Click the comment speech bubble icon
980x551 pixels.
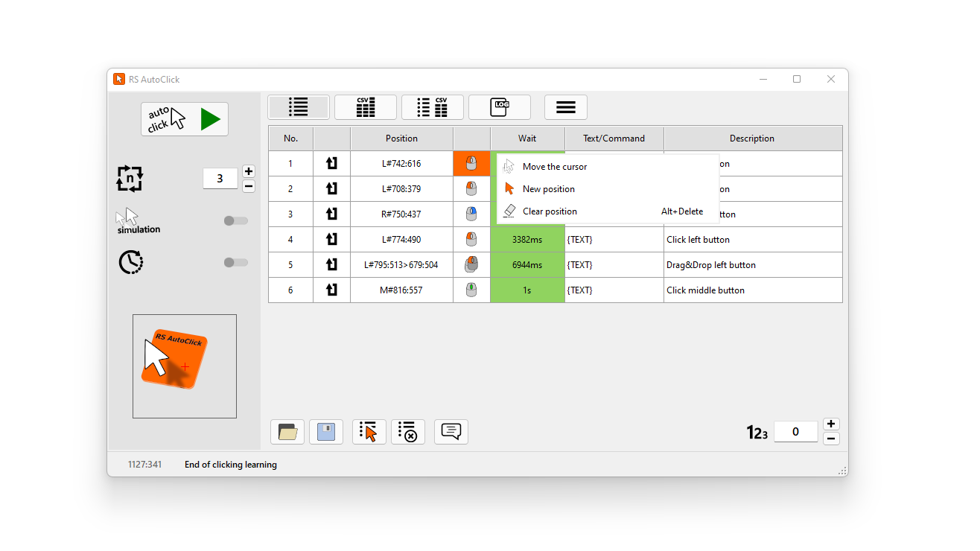click(451, 432)
